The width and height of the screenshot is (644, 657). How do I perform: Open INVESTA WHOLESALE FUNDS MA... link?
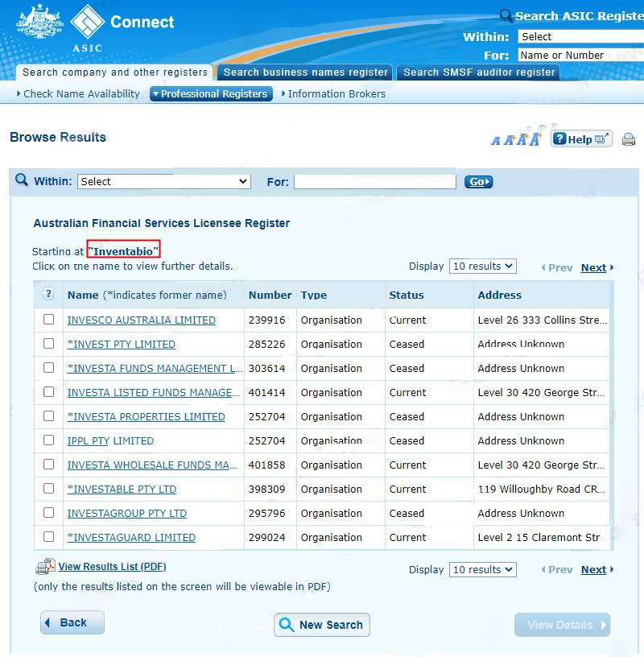152,465
